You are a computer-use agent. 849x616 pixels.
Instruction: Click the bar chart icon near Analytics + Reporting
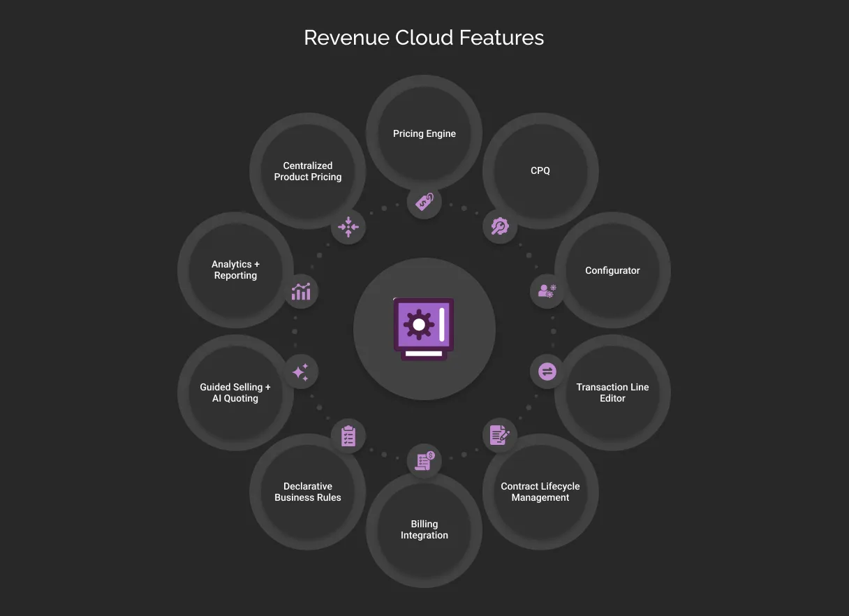301,291
